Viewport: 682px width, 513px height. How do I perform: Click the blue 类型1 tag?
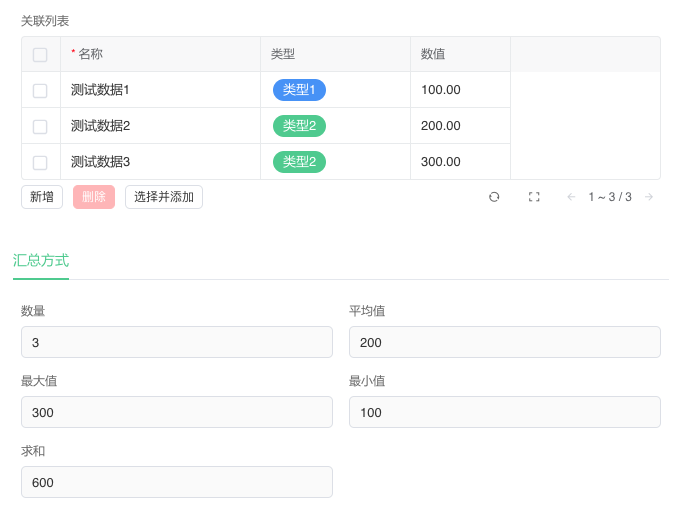coord(299,90)
